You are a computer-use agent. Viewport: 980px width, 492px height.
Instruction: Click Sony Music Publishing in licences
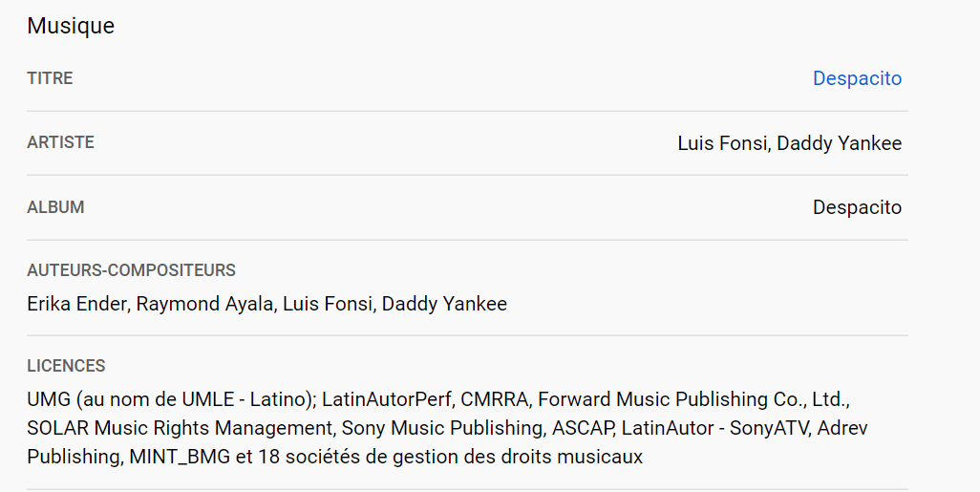(x=442, y=428)
